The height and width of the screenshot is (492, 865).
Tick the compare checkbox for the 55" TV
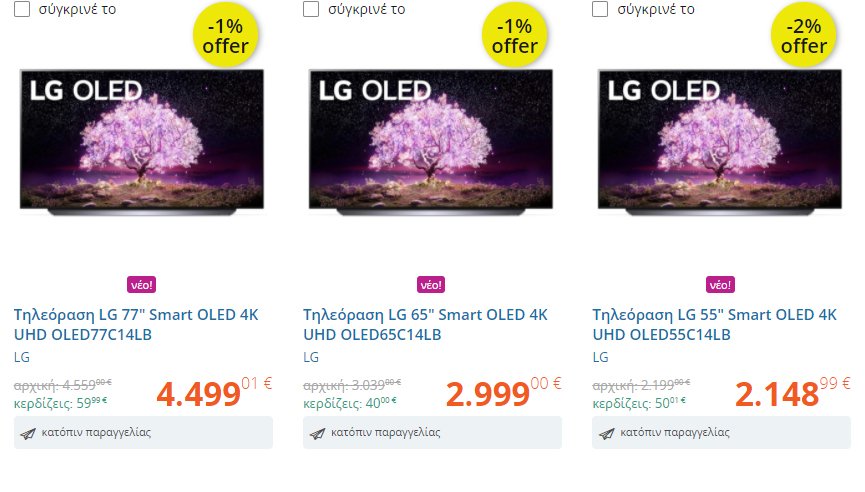click(600, 9)
